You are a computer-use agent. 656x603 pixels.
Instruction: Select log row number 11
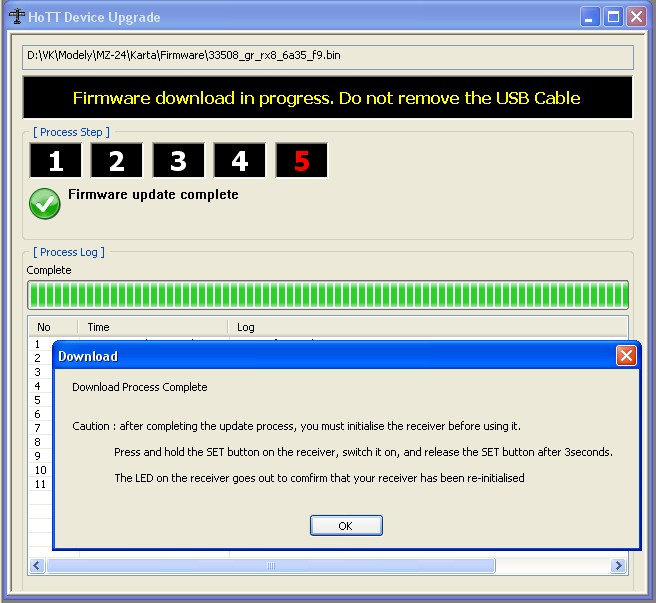pos(40,484)
